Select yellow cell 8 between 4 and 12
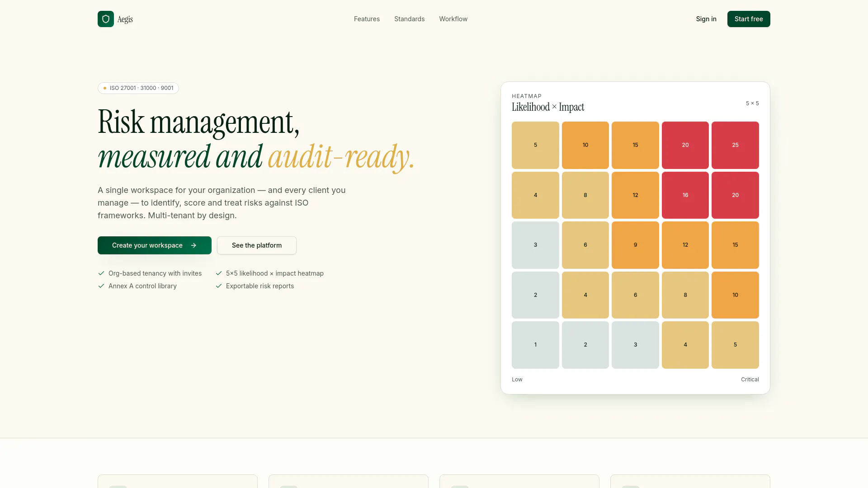 pos(585,195)
